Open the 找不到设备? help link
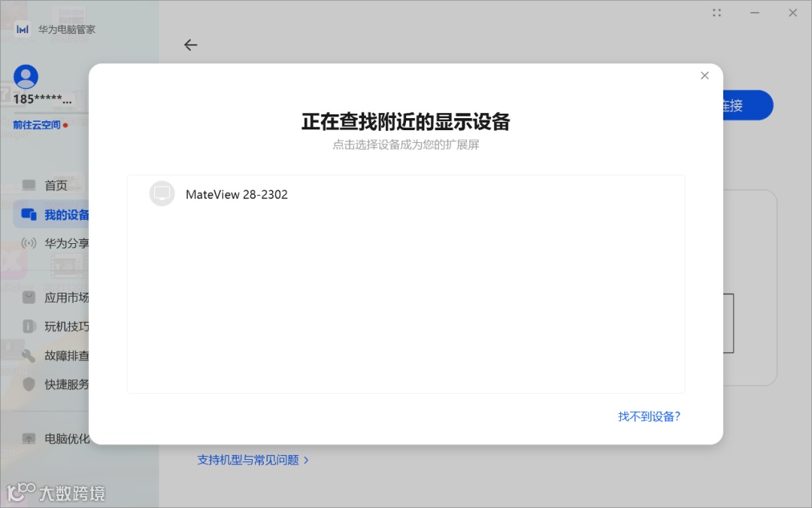812x508 pixels. [649, 416]
